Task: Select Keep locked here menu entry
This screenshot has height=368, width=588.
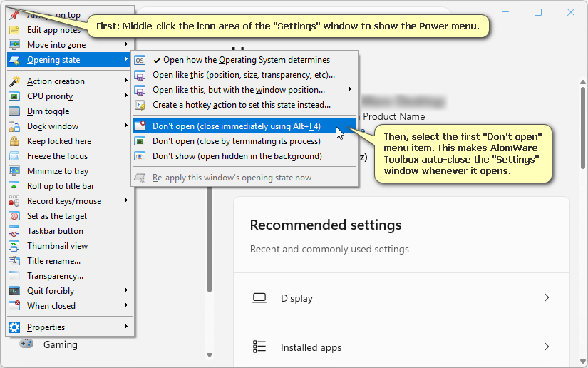Action: click(x=70, y=141)
